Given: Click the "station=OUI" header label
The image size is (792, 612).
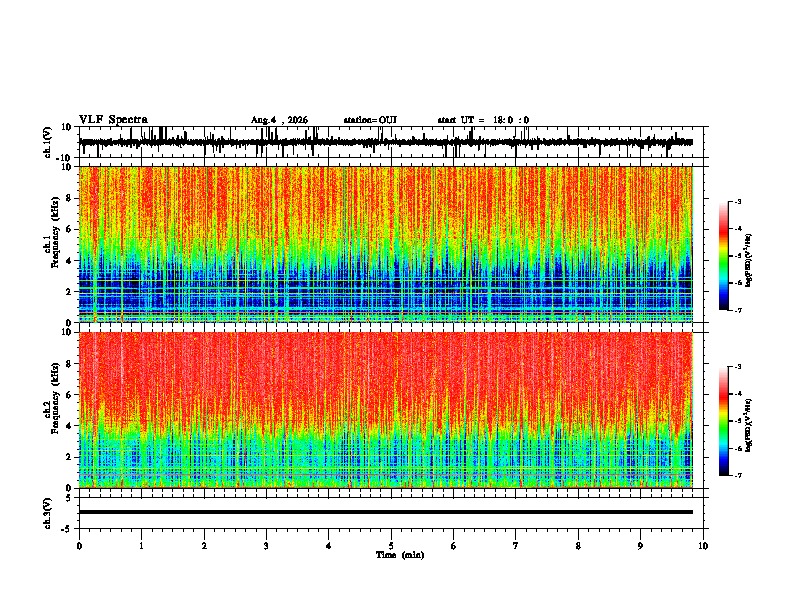Looking at the screenshot, I should point(370,120).
